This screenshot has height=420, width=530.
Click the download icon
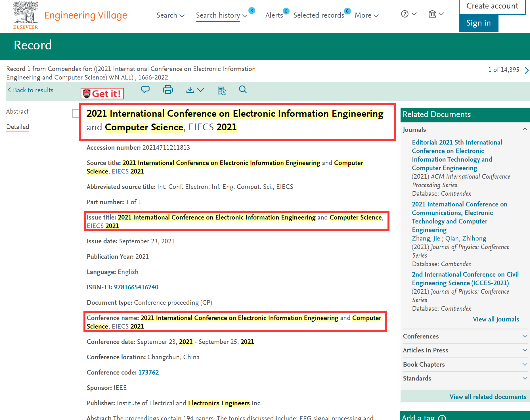click(x=190, y=90)
